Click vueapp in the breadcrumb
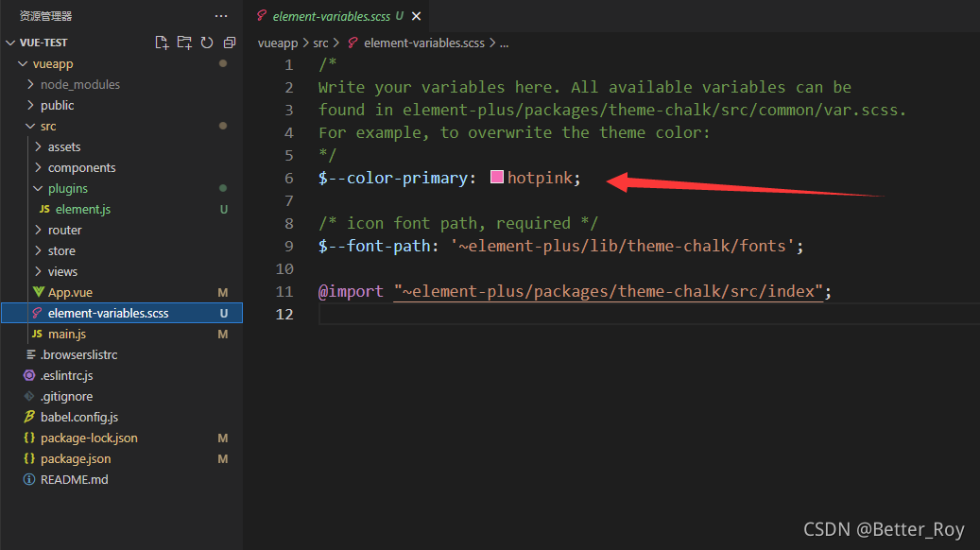This screenshot has width=980, height=550. [278, 43]
